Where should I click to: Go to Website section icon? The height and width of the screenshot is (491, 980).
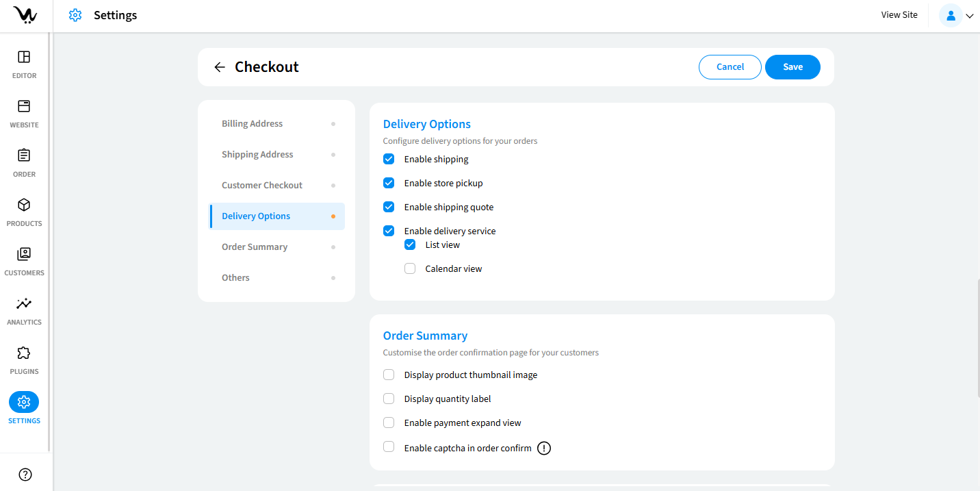point(24,106)
